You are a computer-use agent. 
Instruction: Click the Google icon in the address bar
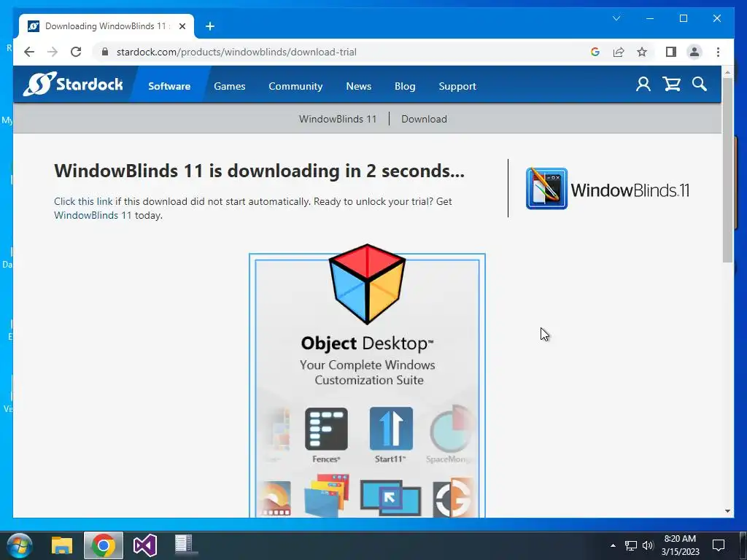(595, 52)
